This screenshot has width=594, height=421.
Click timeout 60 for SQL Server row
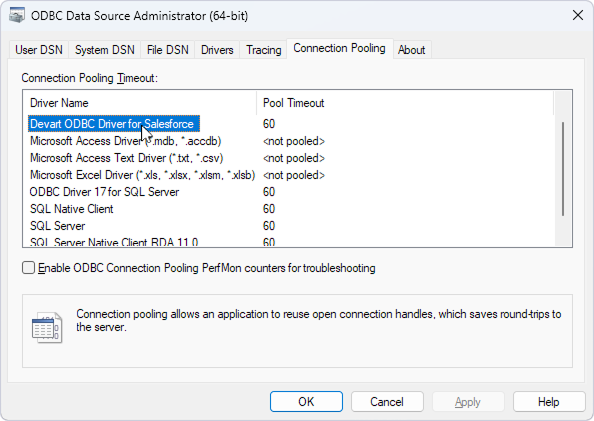[269, 226]
